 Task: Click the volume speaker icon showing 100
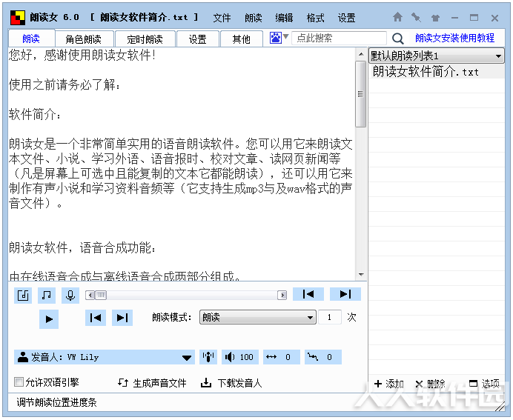click(x=230, y=357)
